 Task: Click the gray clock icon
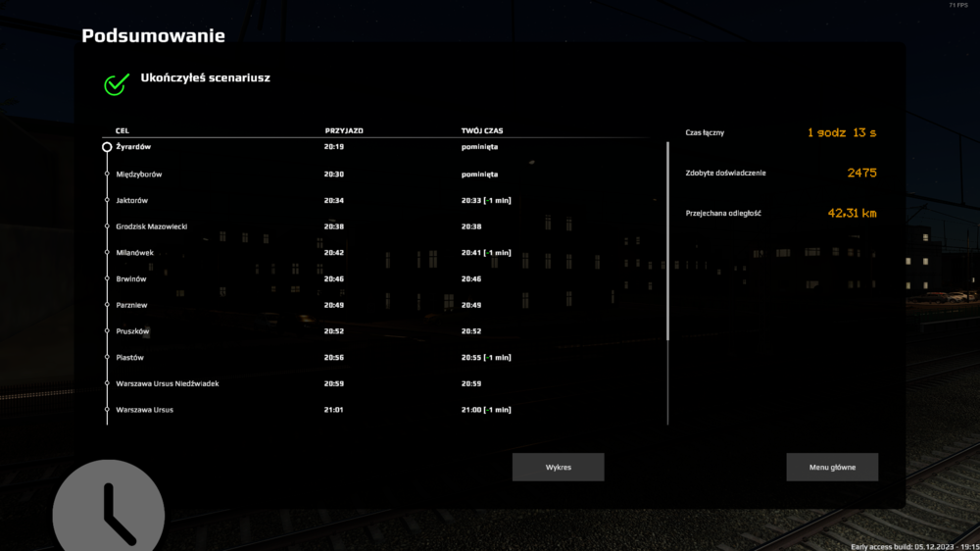[x=109, y=515]
